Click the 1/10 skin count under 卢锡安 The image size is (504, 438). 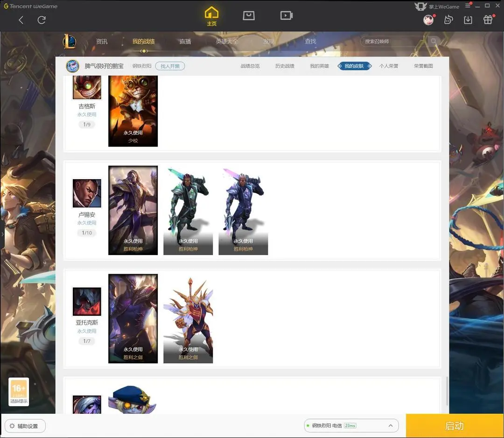click(x=87, y=233)
